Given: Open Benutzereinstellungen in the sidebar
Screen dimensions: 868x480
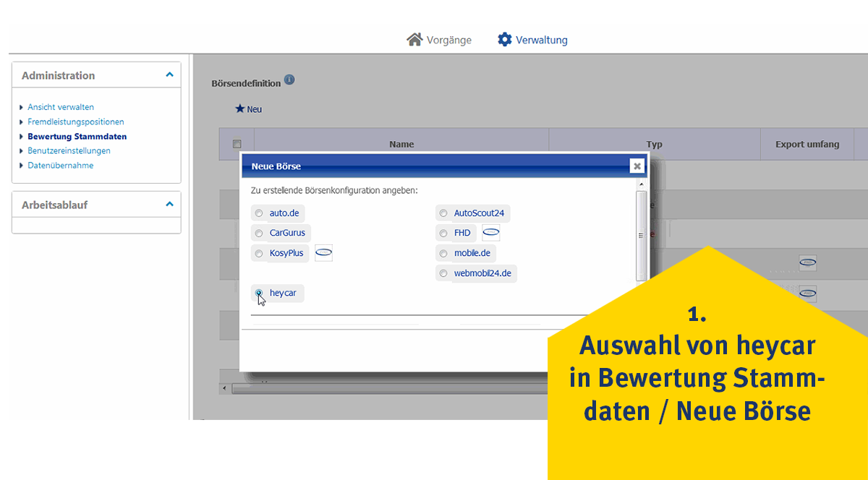Looking at the screenshot, I should [x=69, y=150].
